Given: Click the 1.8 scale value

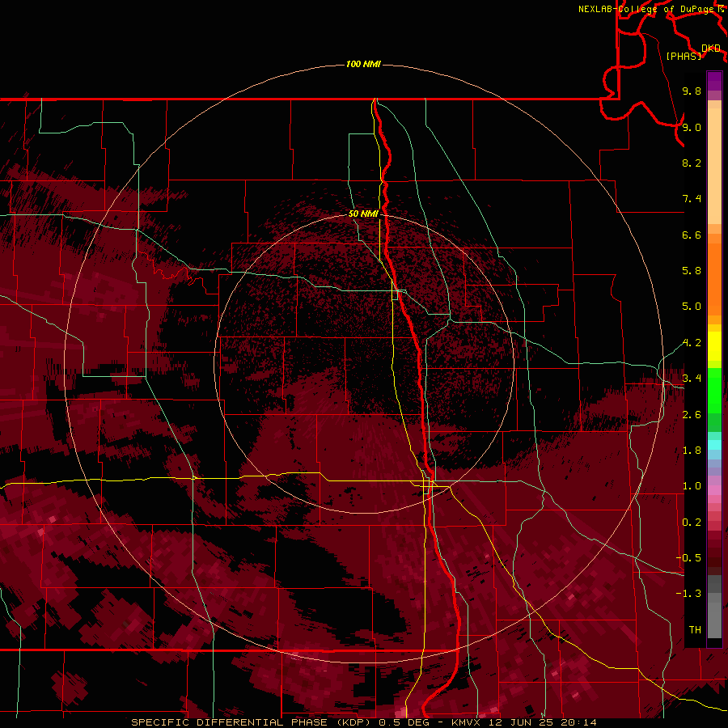Looking at the screenshot, I should coord(692,451).
